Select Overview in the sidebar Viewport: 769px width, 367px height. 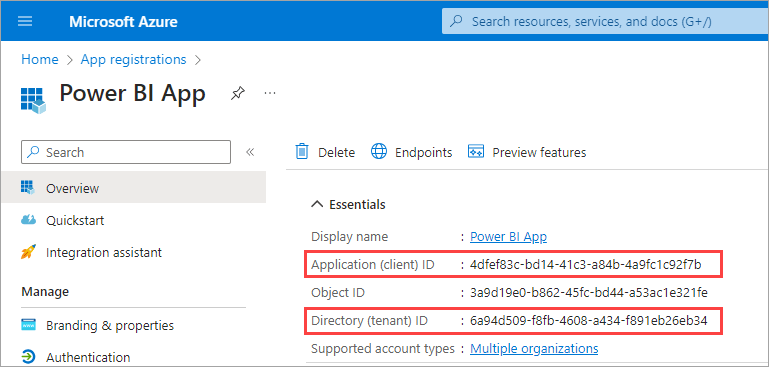pyautogui.click(x=133, y=188)
